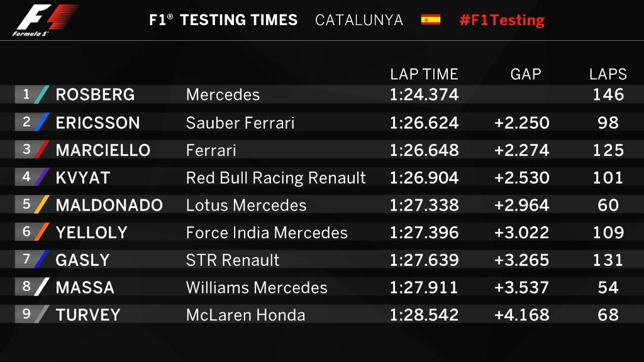Image resolution: width=644 pixels, height=362 pixels.
Task: Click the LAPS column header
Action: (x=608, y=74)
